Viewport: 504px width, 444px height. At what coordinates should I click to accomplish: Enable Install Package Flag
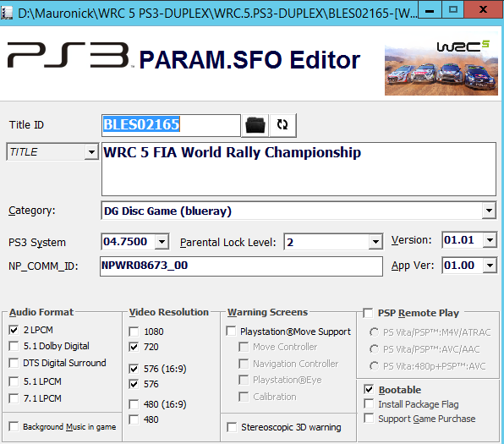click(369, 403)
